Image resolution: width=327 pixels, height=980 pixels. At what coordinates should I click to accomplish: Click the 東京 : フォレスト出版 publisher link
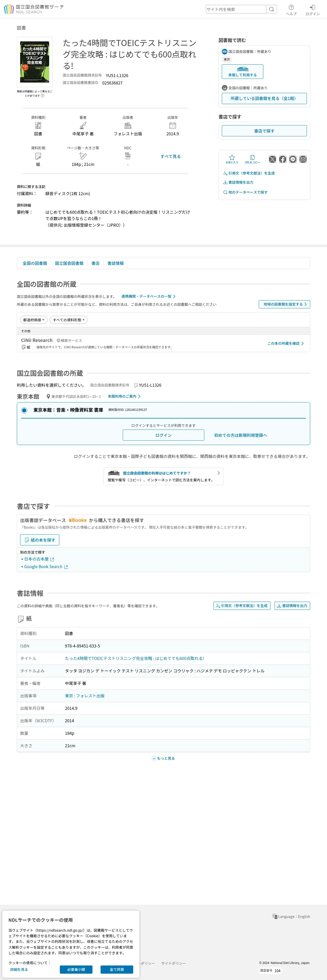[x=85, y=696]
